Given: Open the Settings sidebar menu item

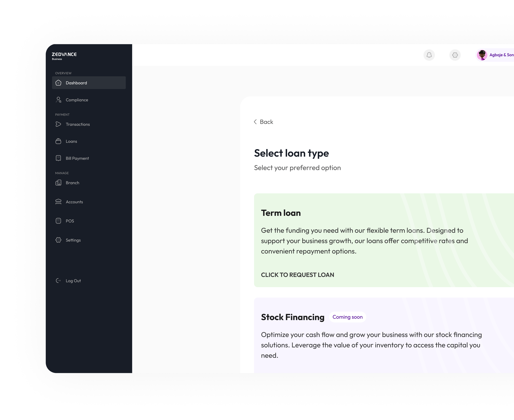Looking at the screenshot, I should 73,240.
